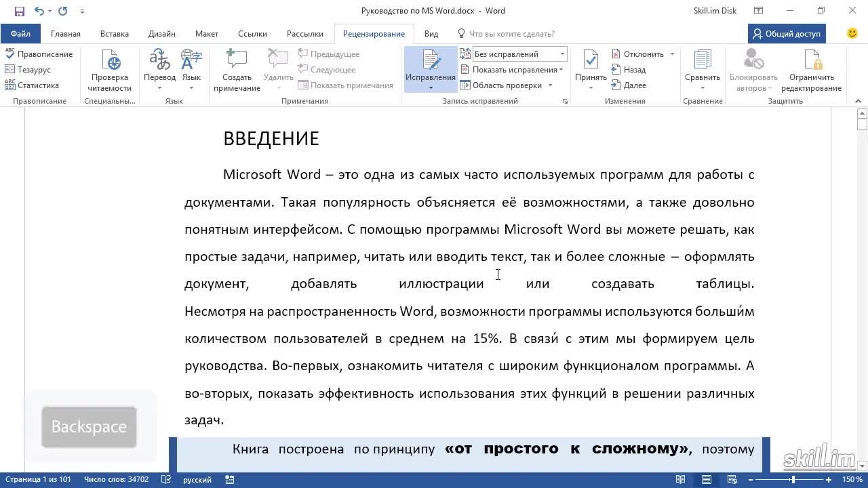Screen dimensions: 868x488
Task: Open ribbon display options icon
Action: coord(759,11)
